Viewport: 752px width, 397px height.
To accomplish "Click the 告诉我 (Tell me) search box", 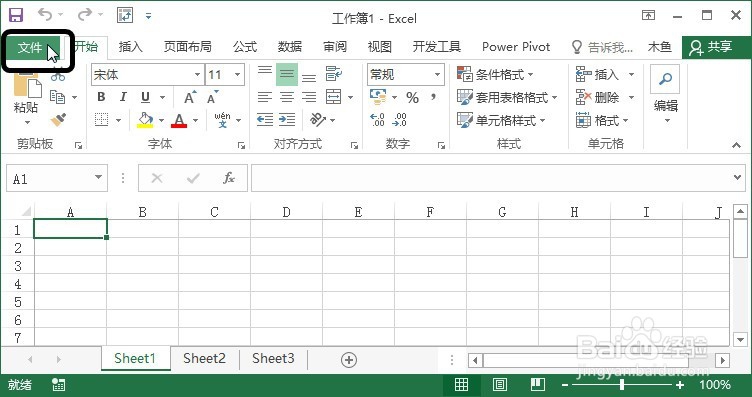I will (x=603, y=47).
